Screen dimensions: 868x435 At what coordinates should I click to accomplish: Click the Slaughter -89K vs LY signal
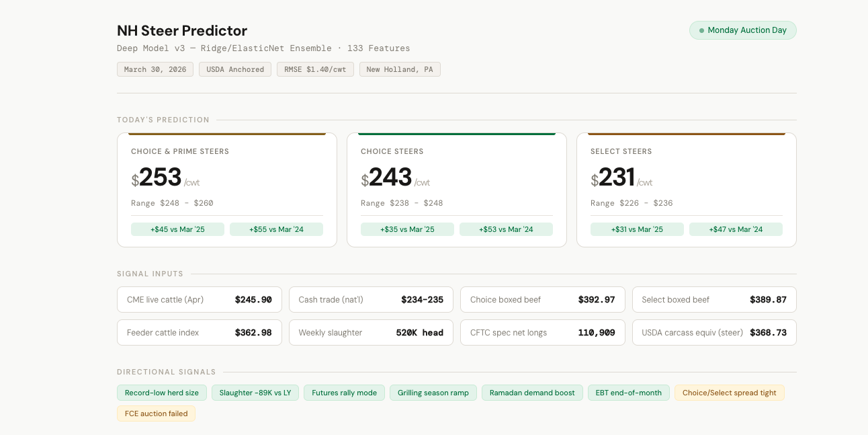pyautogui.click(x=255, y=393)
